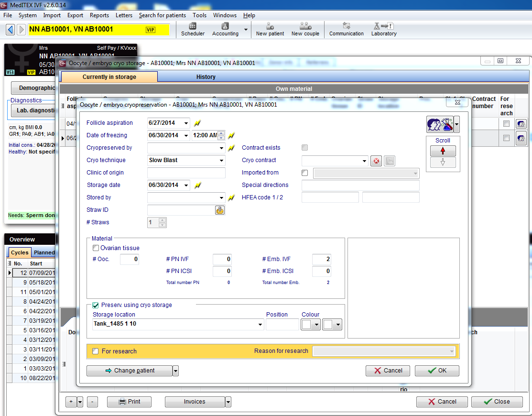532x416 pixels.
Task: Expand Stored by dropdown
Action: 222,197
